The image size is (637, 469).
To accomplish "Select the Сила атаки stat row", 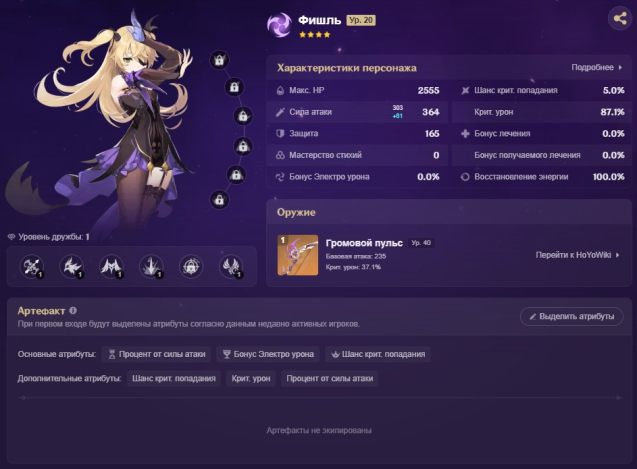I will click(x=357, y=112).
